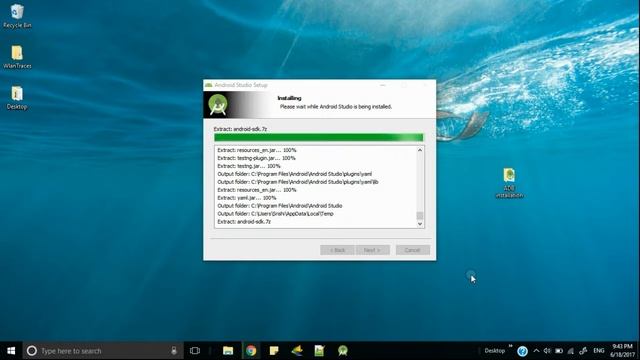Select log line 'Output folder' ending 'Local\Temp'
This screenshot has width=640, height=360.
pyautogui.click(x=275, y=214)
